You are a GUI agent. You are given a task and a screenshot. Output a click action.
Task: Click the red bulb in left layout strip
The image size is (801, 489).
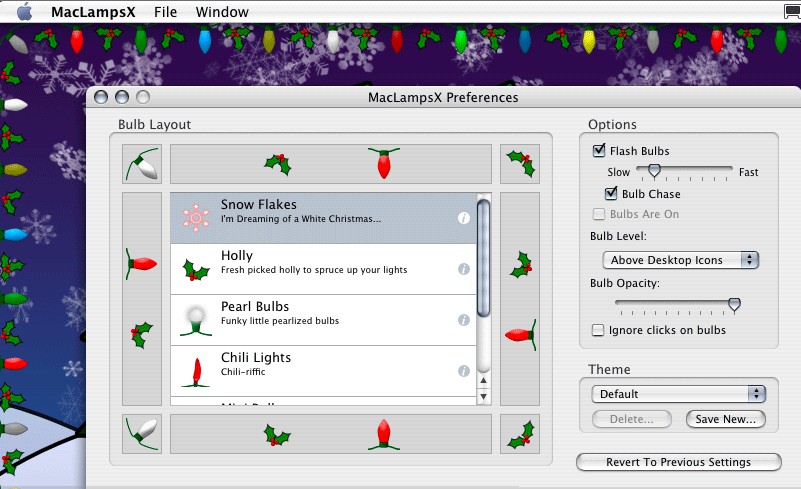[x=142, y=264]
